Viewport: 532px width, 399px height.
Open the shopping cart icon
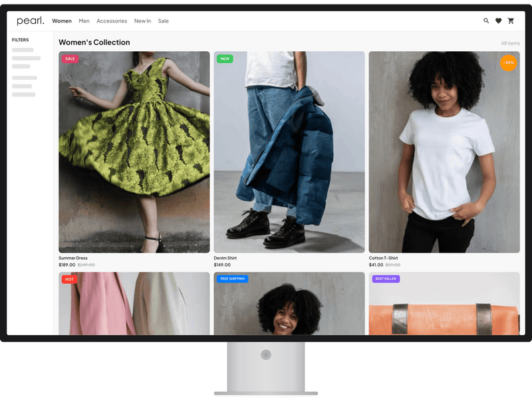[x=511, y=21]
